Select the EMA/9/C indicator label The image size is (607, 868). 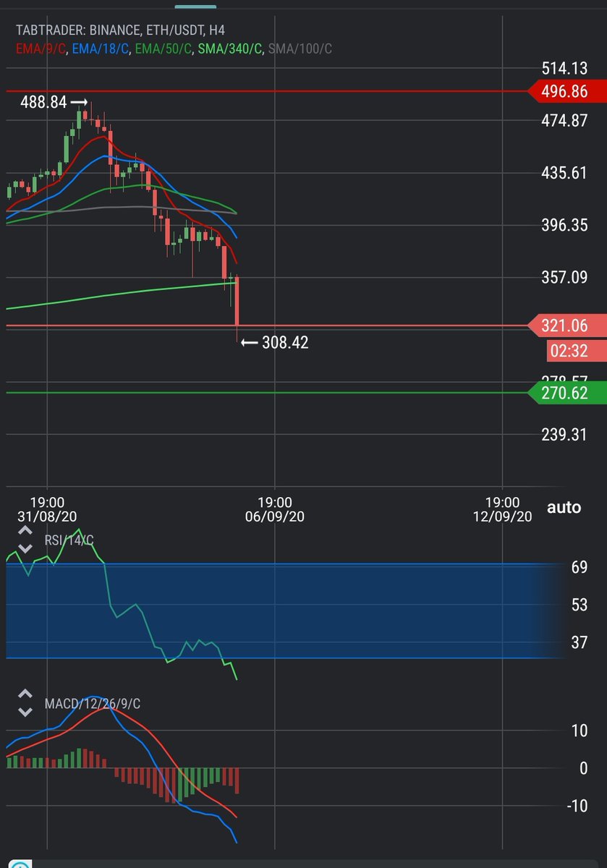pyautogui.click(x=42, y=49)
